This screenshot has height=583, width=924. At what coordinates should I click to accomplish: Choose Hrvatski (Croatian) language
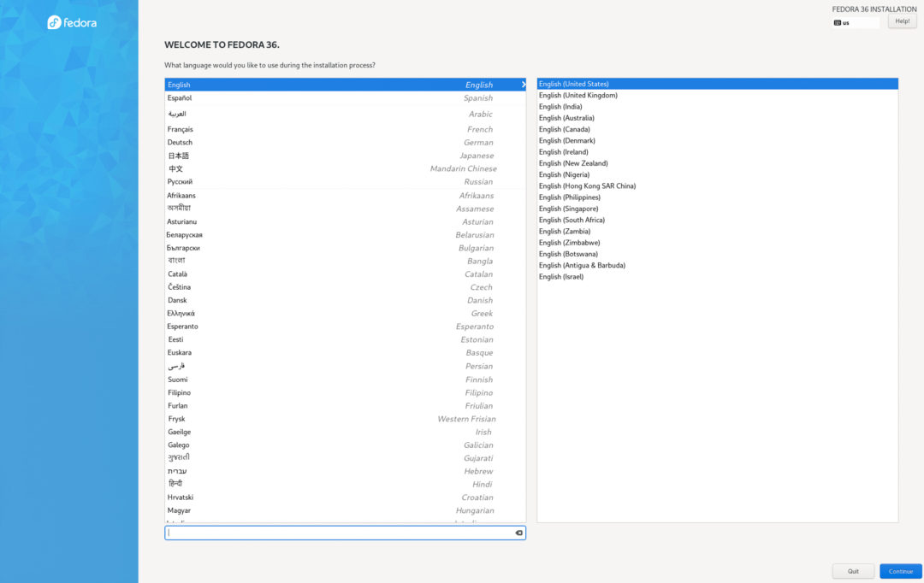pyautogui.click(x=346, y=498)
